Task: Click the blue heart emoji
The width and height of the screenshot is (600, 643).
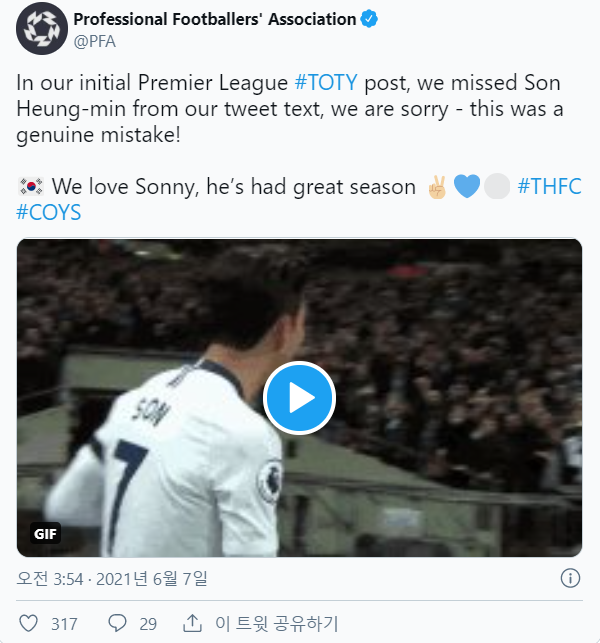Action: [x=467, y=186]
